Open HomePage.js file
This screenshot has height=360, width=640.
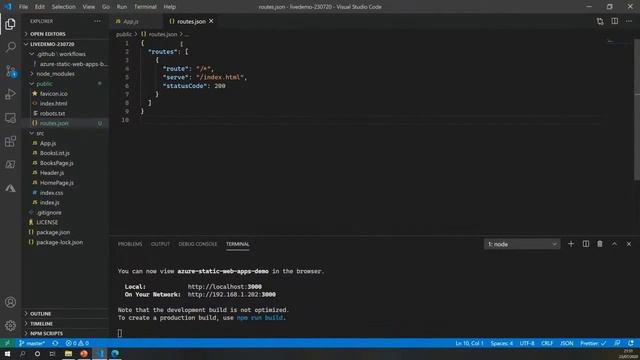[65, 182]
